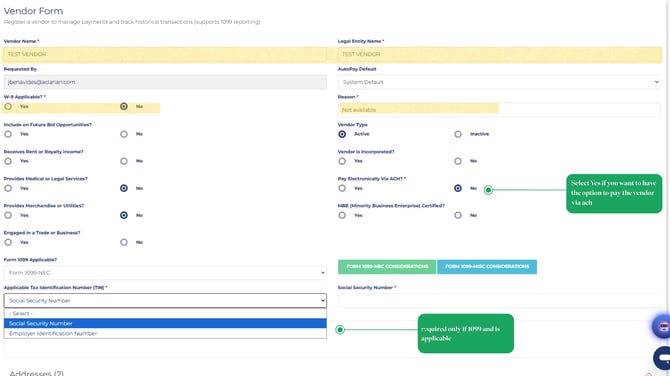Choose Yes for Engaged in a Trade or Business
Image resolution: width=670 pixels, height=376 pixels.
click(x=8, y=242)
